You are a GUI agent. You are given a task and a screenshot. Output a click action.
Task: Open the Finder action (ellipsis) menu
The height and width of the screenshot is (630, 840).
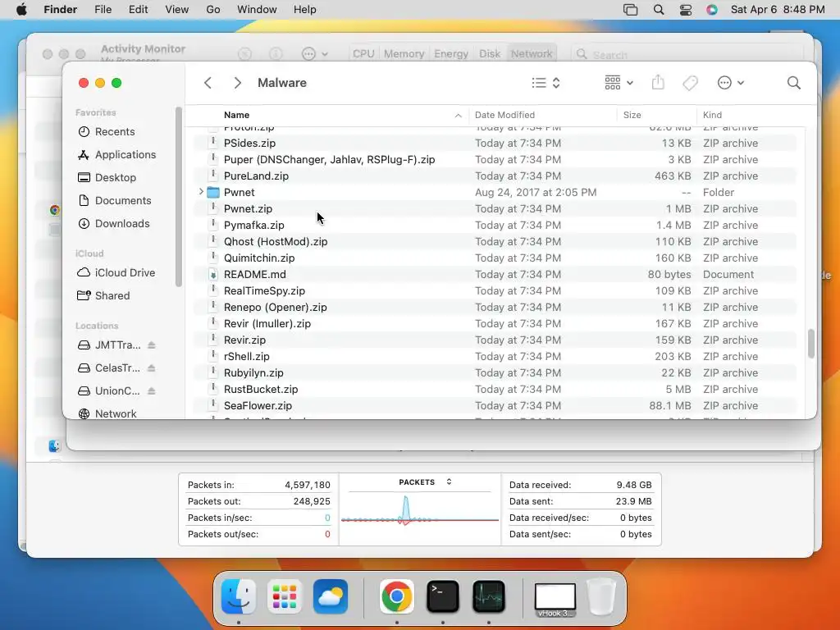click(730, 83)
